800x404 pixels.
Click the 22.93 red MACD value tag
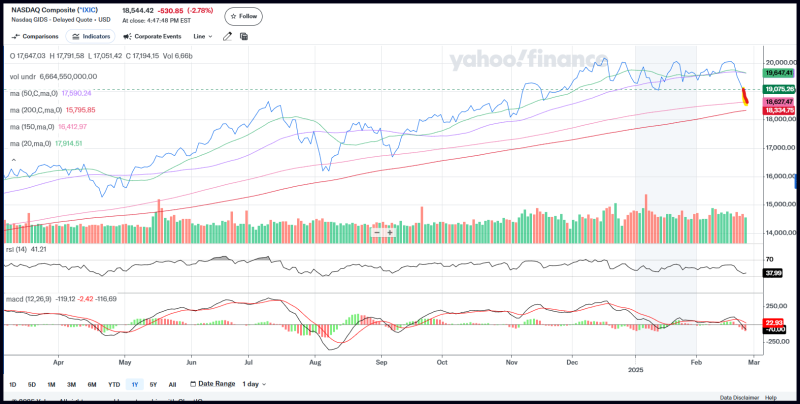click(771, 322)
